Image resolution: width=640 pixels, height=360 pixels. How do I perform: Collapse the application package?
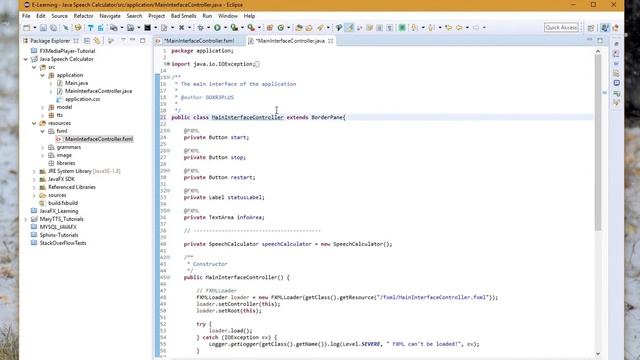(42, 75)
